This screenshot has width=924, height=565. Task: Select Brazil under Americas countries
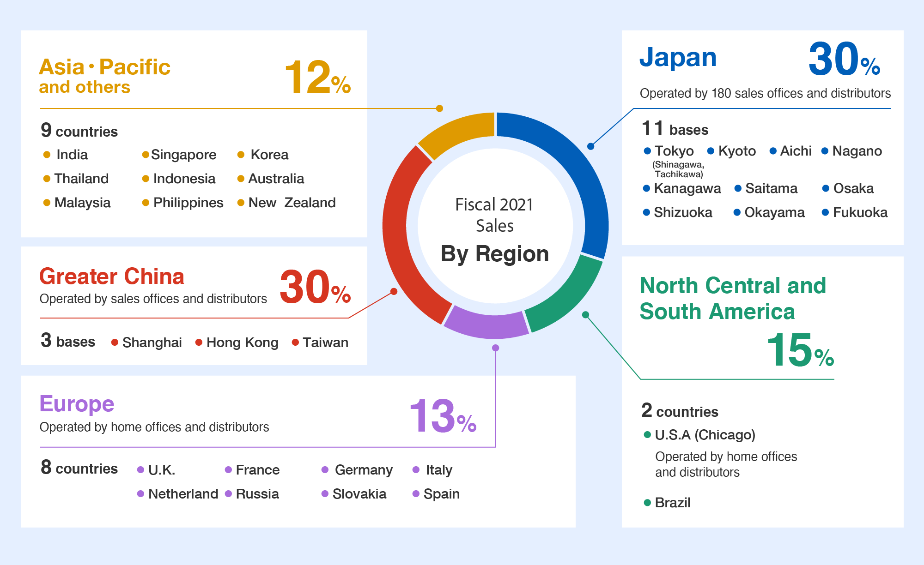[x=672, y=503]
